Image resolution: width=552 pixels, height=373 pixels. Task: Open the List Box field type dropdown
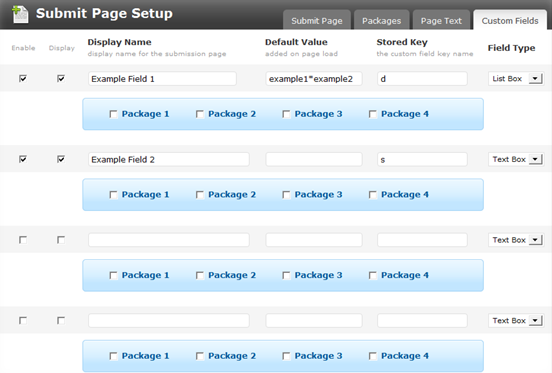(x=516, y=78)
